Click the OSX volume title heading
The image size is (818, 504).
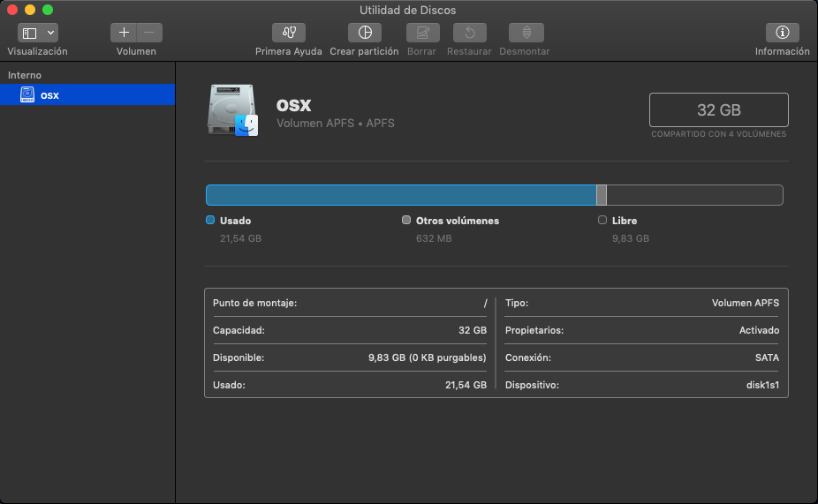point(293,106)
